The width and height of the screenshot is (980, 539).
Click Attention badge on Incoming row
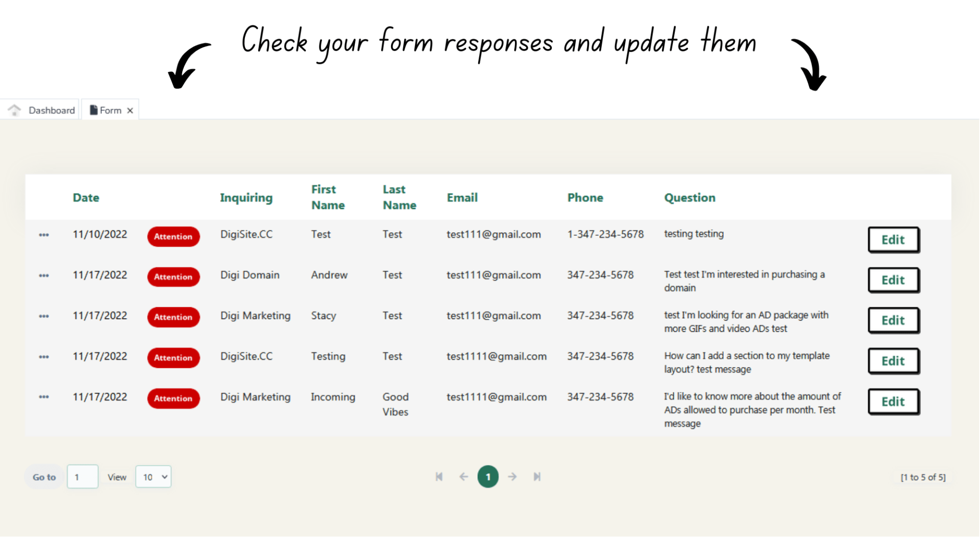point(174,399)
